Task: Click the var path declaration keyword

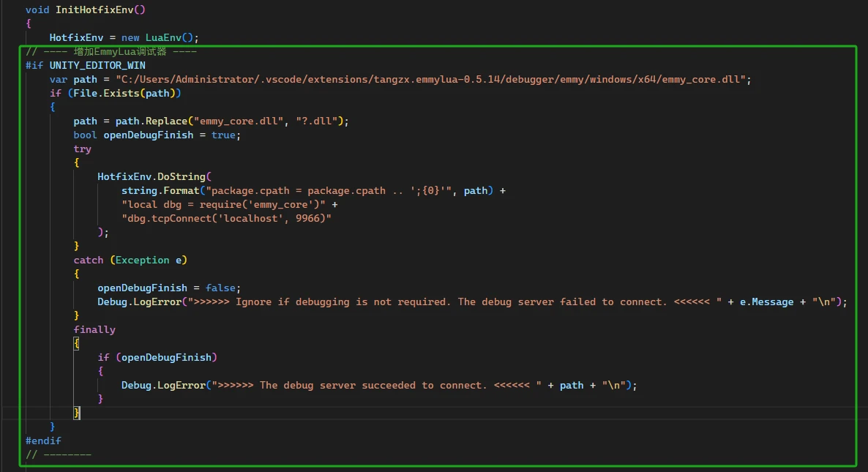Action: 58,79
